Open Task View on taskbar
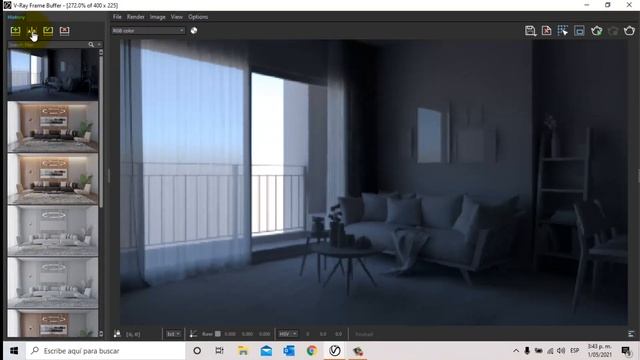The height and width of the screenshot is (360, 640). pos(220,351)
